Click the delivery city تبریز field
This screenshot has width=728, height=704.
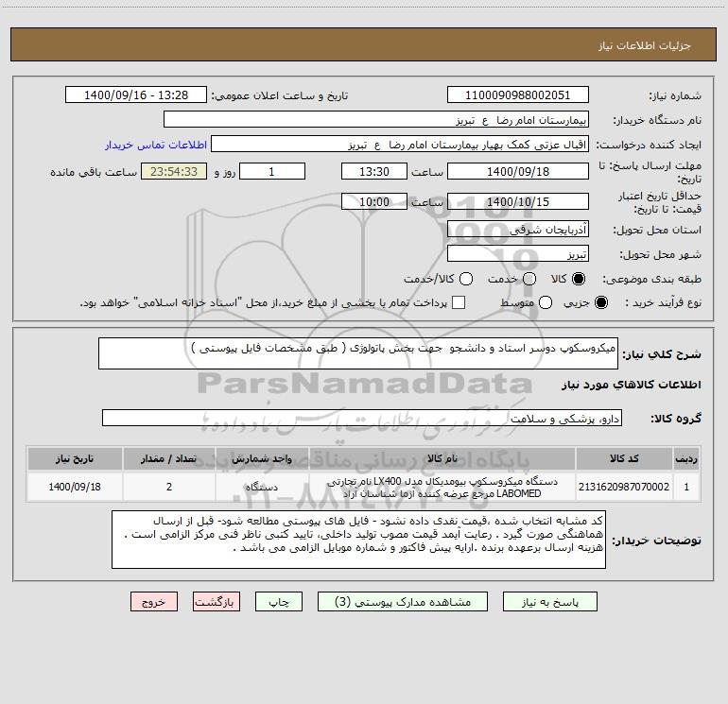[x=518, y=253]
